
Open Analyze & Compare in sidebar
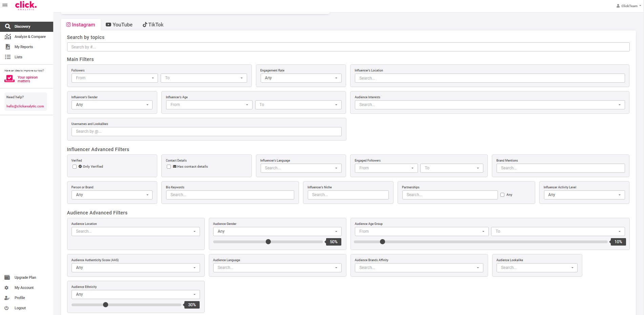(x=26, y=37)
